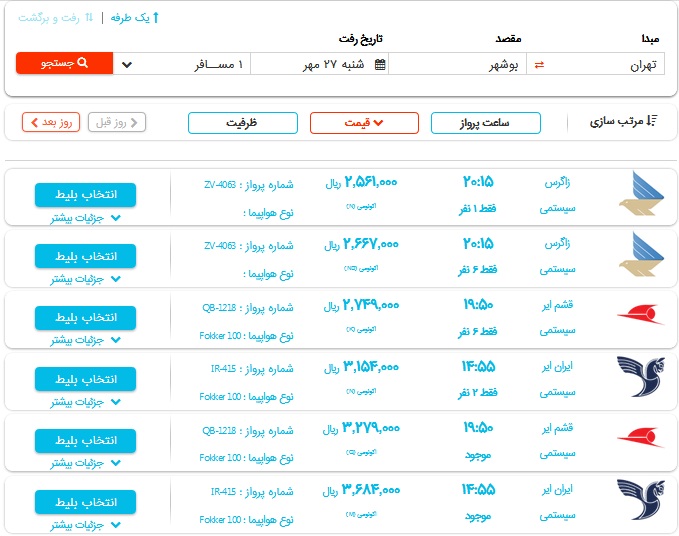Click the price ۳,۲۷۹,۰۰۰ ریال

[x=361, y=429]
